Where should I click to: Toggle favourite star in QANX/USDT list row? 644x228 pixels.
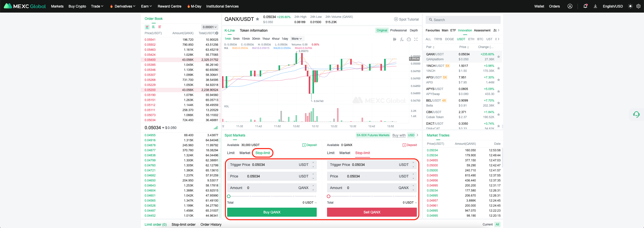point(499,57)
